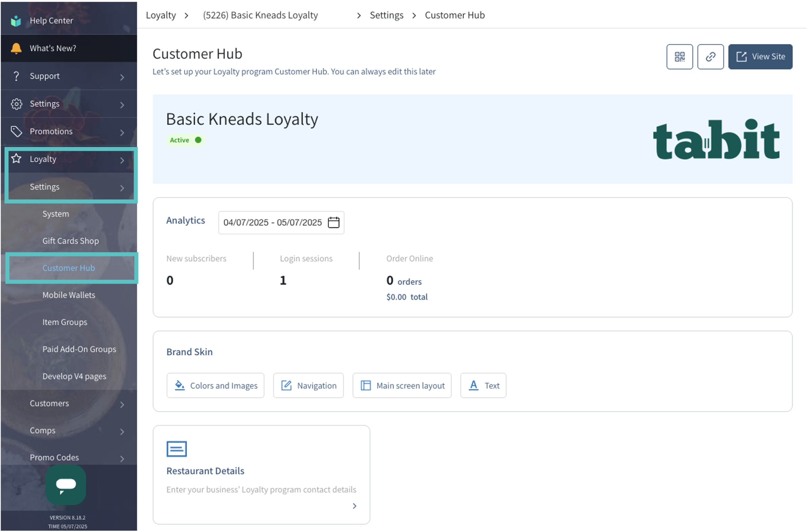The image size is (808, 532).
Task: Click the View Site button
Action: (x=760, y=57)
